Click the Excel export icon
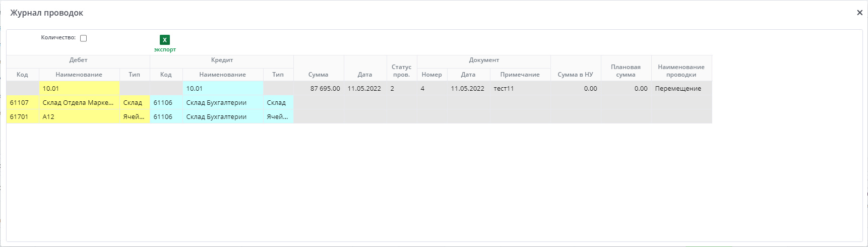Viewport: 868px width, 247px height. point(164,40)
